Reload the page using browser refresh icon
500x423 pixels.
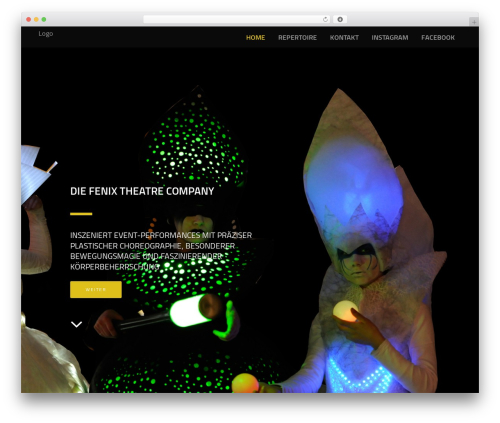[x=325, y=19]
